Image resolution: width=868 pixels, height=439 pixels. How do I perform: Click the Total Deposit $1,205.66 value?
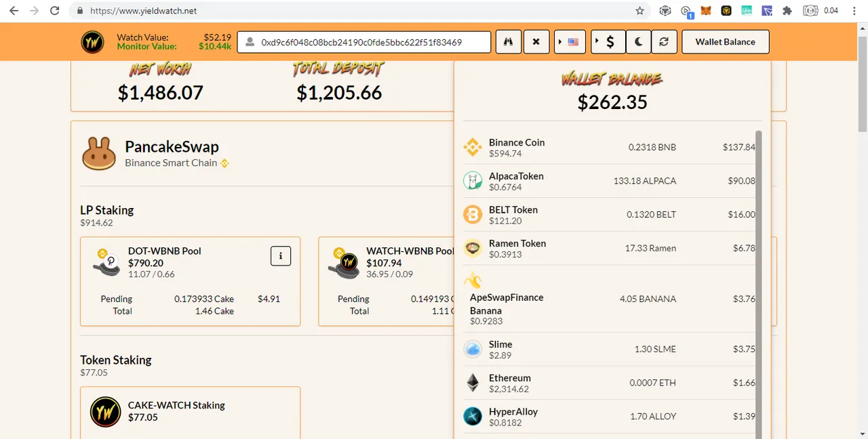click(x=339, y=93)
